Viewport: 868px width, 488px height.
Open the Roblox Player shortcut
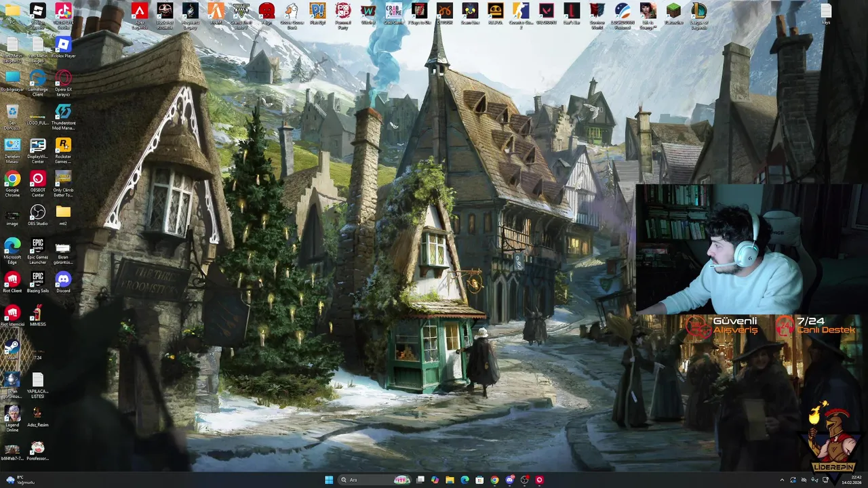tap(63, 46)
